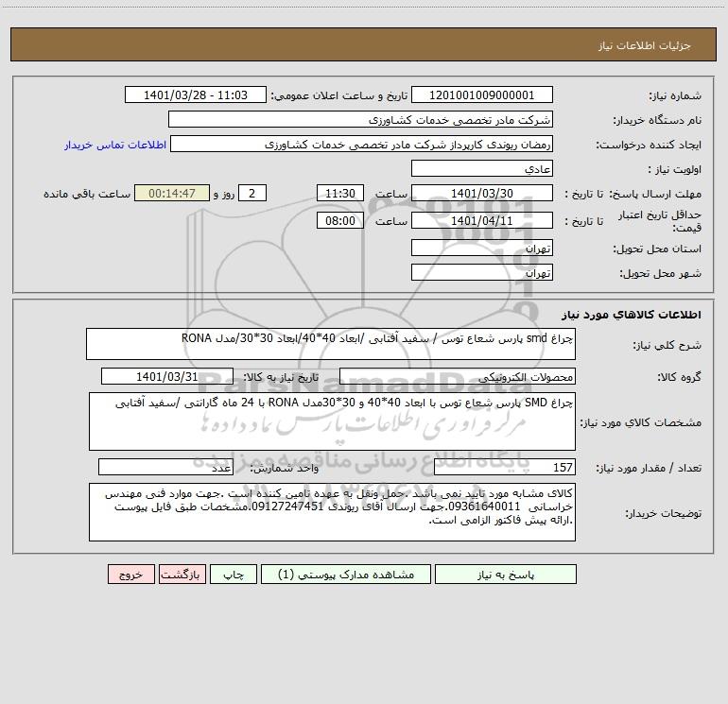The width and height of the screenshot is (728, 704).
Task: Click the remaining days field 2
Action: pos(252,193)
